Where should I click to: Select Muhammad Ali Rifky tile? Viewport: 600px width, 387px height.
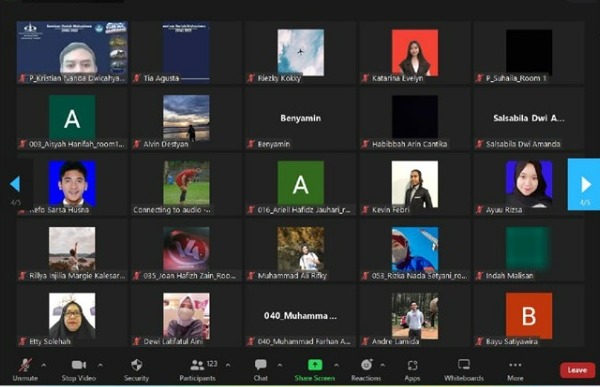tap(300, 250)
